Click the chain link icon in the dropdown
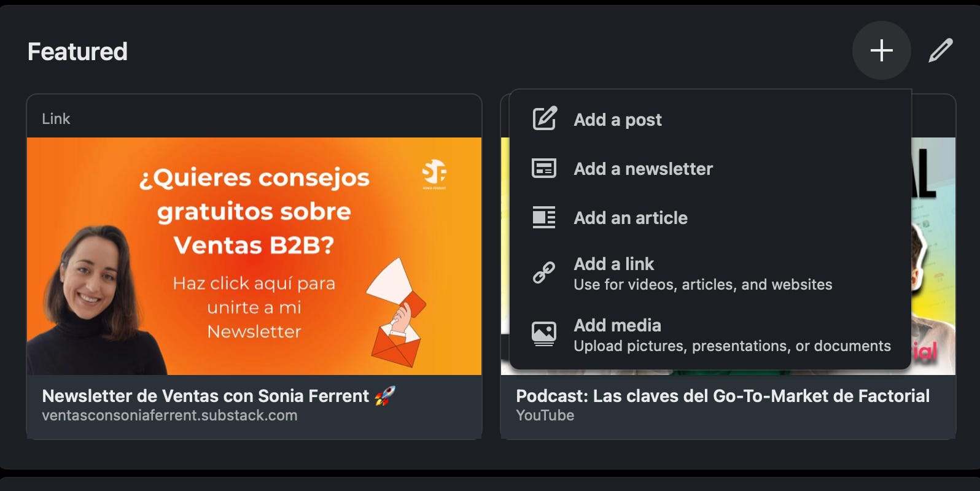This screenshot has width=980, height=491. pos(544,272)
